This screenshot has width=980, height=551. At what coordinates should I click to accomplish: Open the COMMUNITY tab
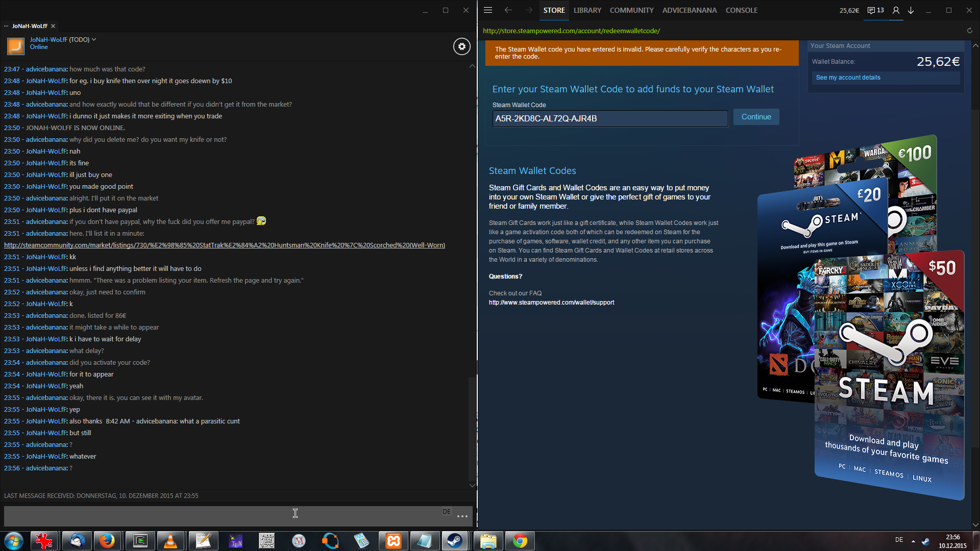(631, 10)
